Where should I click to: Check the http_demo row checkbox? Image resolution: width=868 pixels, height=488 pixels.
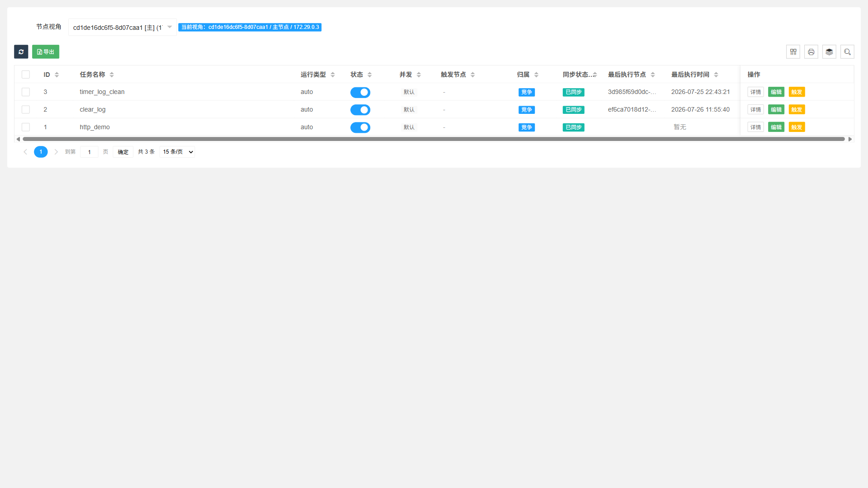(x=26, y=127)
